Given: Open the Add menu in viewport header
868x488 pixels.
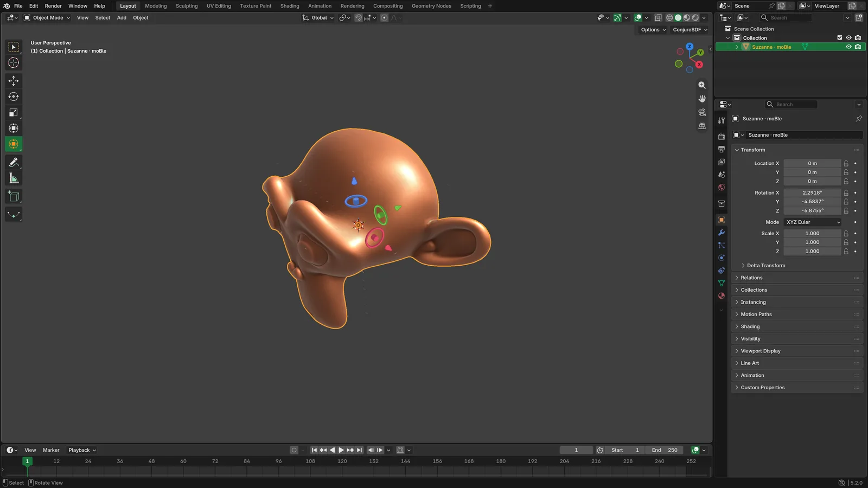Looking at the screenshot, I should [122, 17].
